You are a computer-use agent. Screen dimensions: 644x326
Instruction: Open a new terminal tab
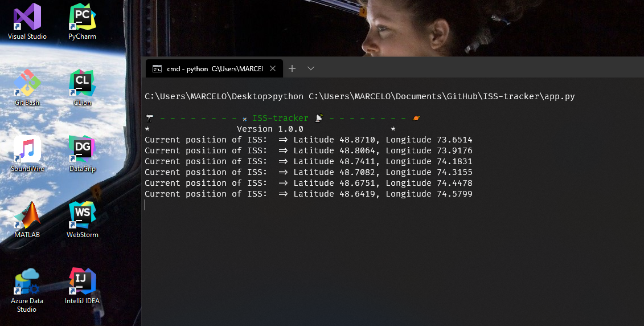[292, 68]
